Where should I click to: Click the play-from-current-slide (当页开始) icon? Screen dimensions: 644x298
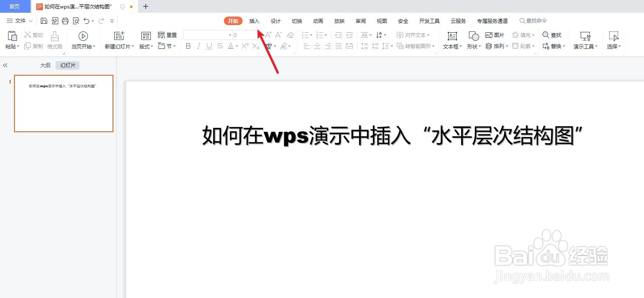click(83, 36)
